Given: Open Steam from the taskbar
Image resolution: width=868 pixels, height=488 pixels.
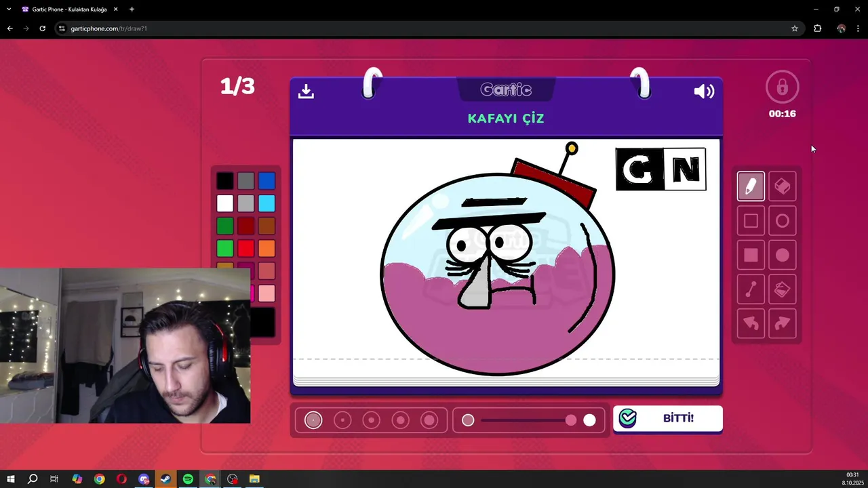Looking at the screenshot, I should point(165,479).
